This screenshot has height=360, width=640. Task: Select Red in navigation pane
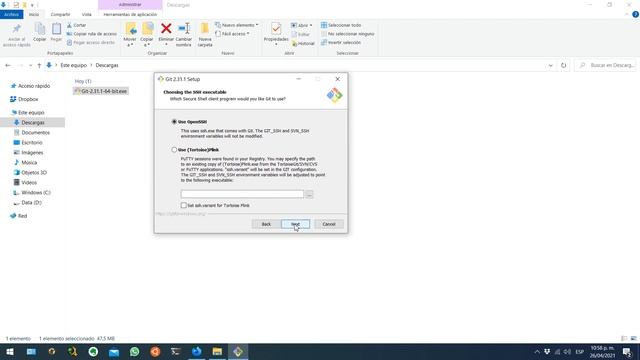[x=22, y=216]
